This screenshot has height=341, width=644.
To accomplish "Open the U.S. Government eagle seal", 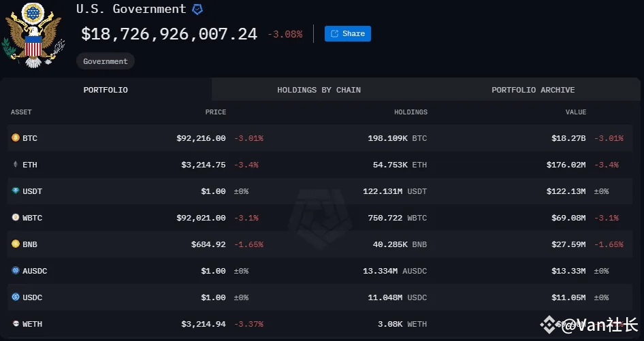I will (33, 35).
